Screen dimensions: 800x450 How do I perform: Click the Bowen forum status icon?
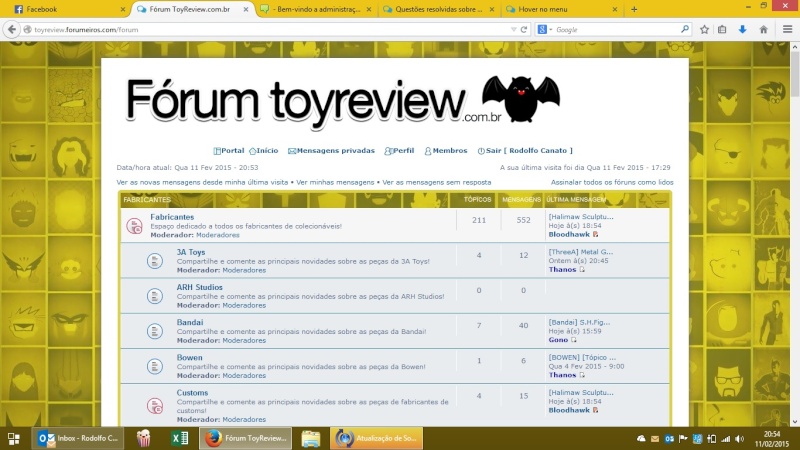point(155,366)
